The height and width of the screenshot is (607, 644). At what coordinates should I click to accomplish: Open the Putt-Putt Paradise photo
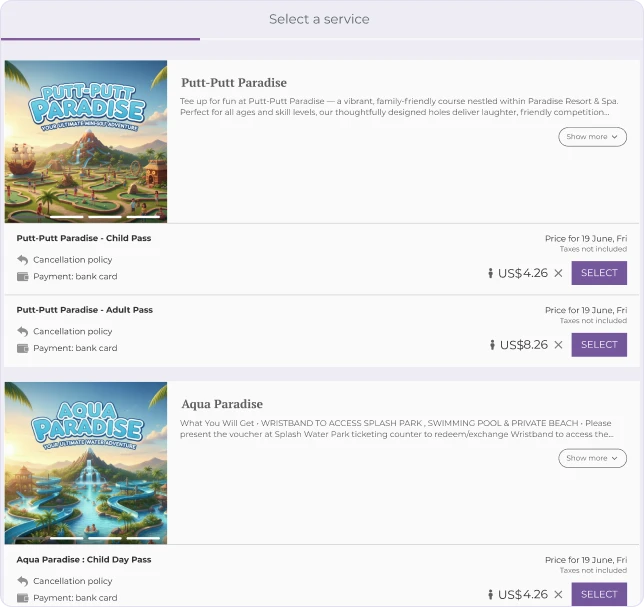pyautogui.click(x=86, y=142)
